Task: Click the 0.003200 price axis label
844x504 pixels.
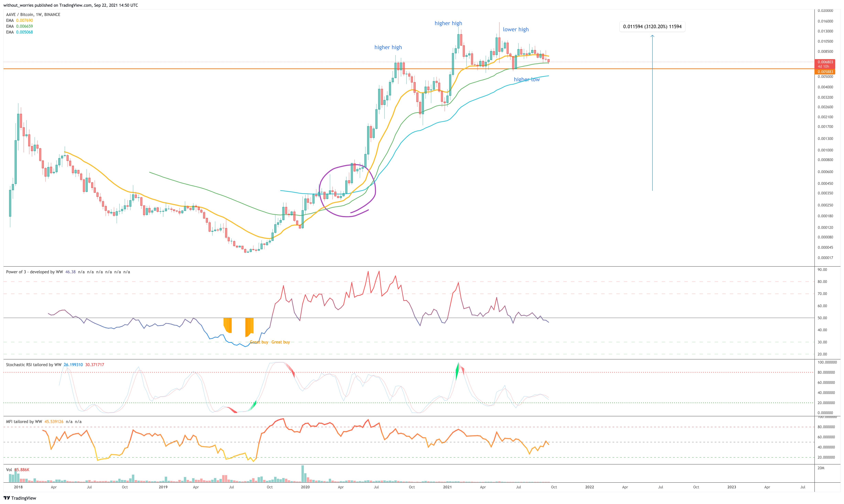Action: coord(825,97)
